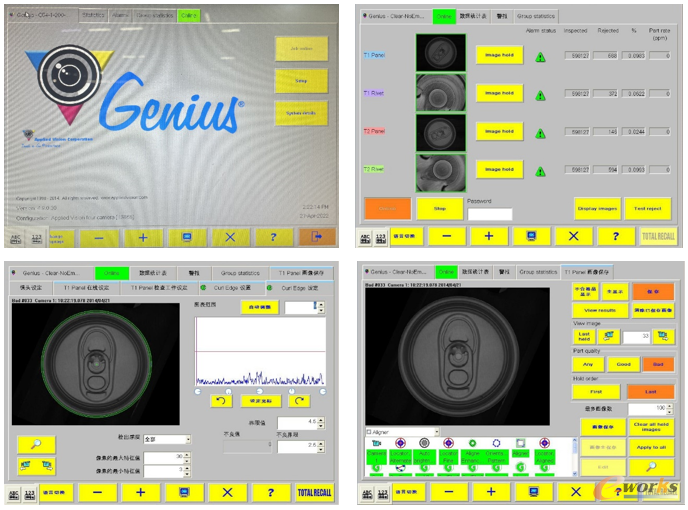Set Hold order to Last
Viewport: 688px width, 510px height.
coord(650,391)
